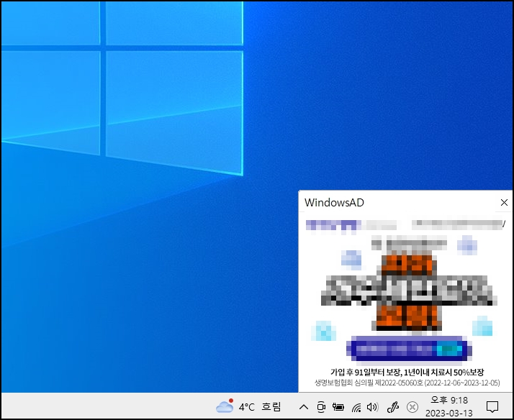Click the blue banner button in ad

click(x=409, y=350)
